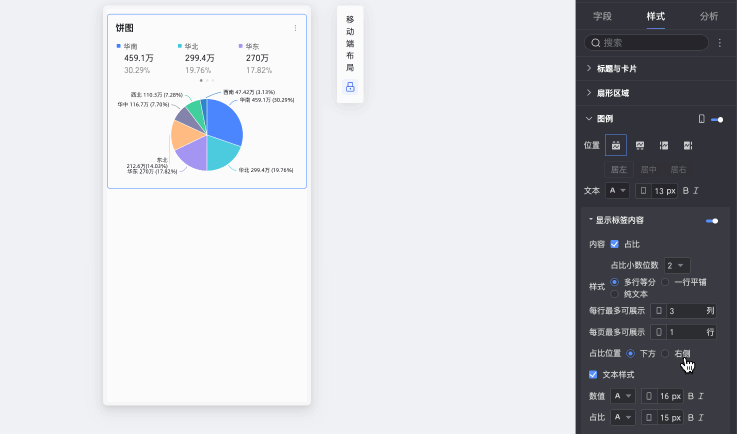Toggle bold for legend 文本
Viewport: 737px width, 434px height.
685,191
